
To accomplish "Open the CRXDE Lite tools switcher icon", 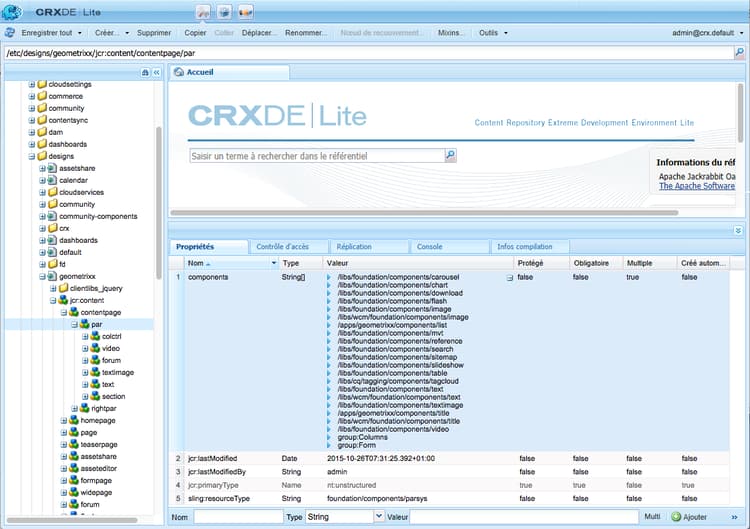I will point(203,12).
